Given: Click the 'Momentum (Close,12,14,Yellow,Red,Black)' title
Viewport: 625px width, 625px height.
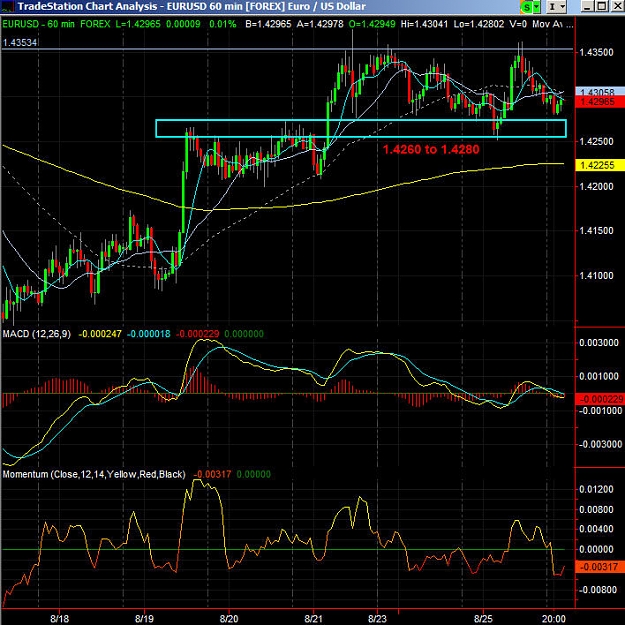Looking at the screenshot, I should click(x=94, y=474).
